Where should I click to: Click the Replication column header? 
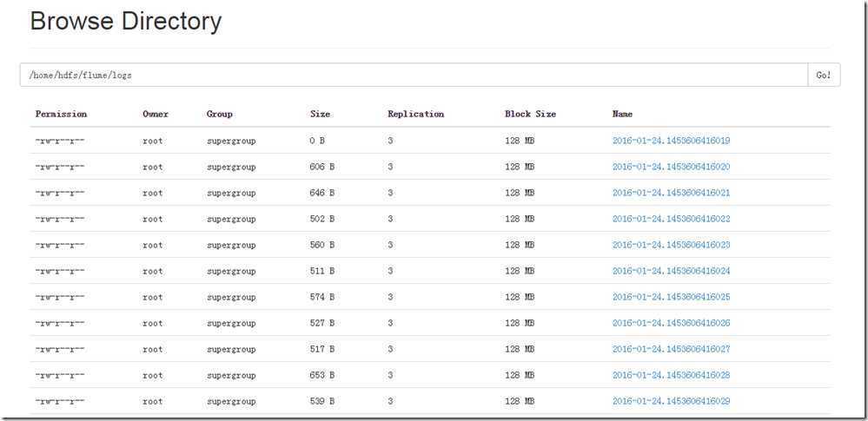tap(415, 114)
